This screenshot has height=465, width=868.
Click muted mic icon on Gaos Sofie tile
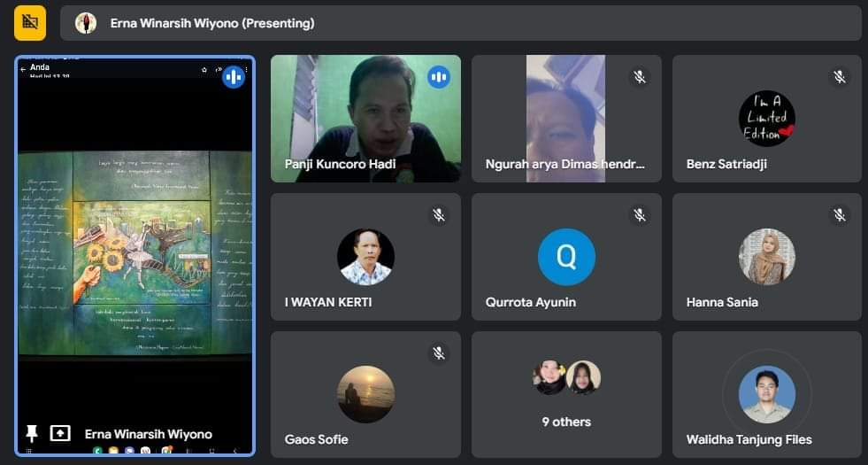438,353
